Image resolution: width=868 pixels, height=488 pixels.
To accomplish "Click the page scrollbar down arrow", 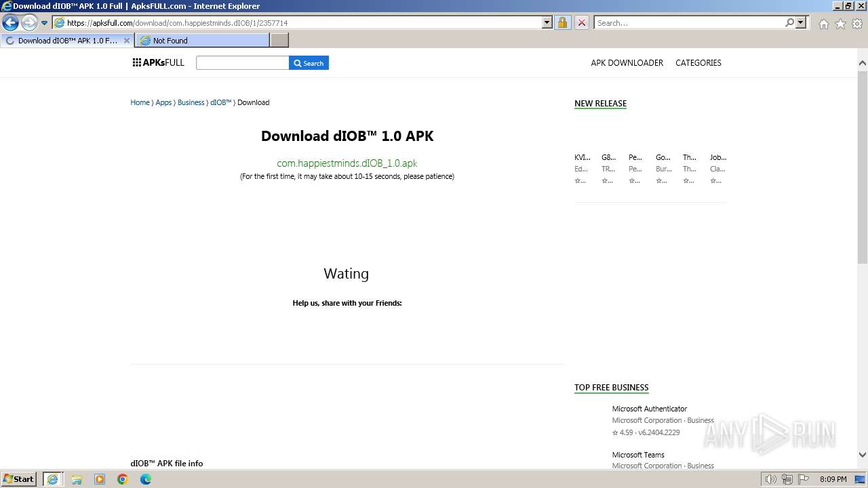I will (x=862, y=455).
